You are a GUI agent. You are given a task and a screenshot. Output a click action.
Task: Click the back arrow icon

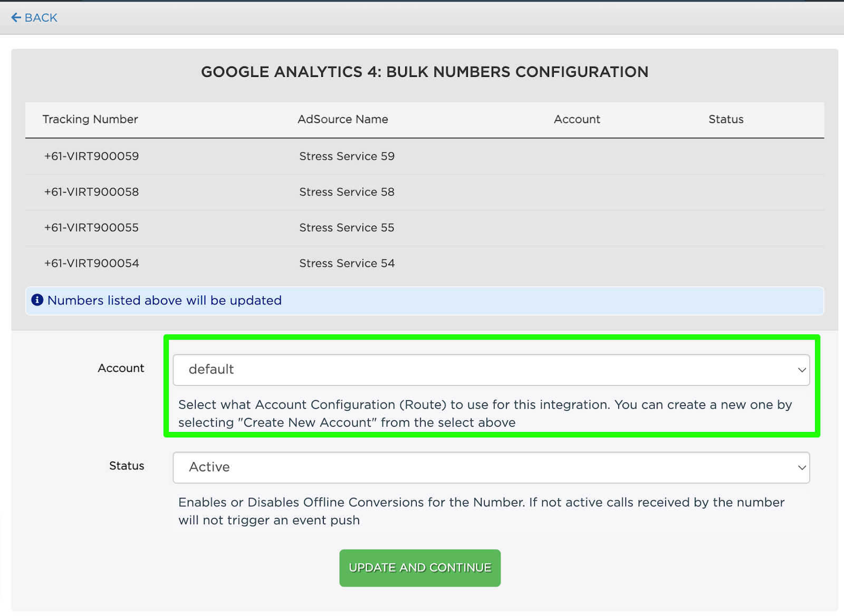[x=16, y=17]
